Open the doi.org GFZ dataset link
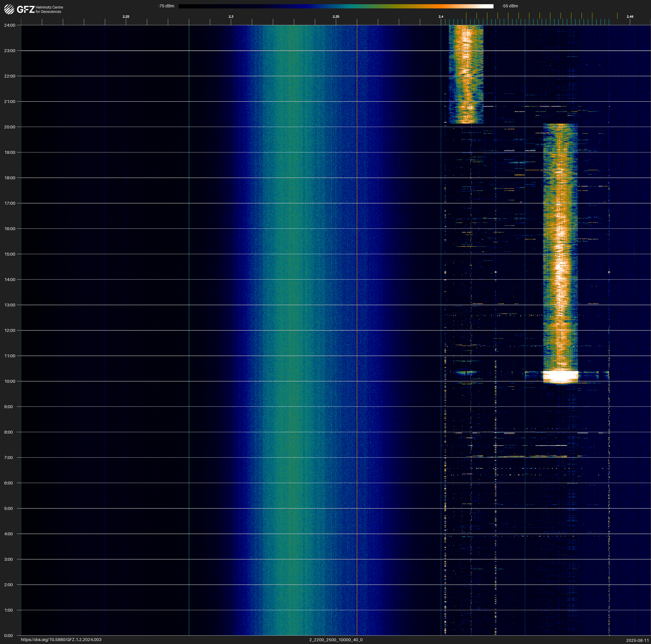 [x=61, y=640]
